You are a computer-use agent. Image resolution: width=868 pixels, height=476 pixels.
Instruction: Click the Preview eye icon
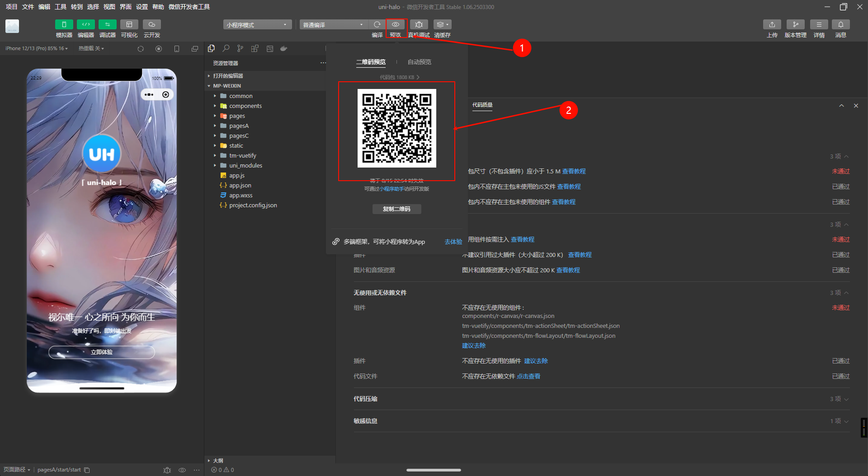[x=396, y=24]
